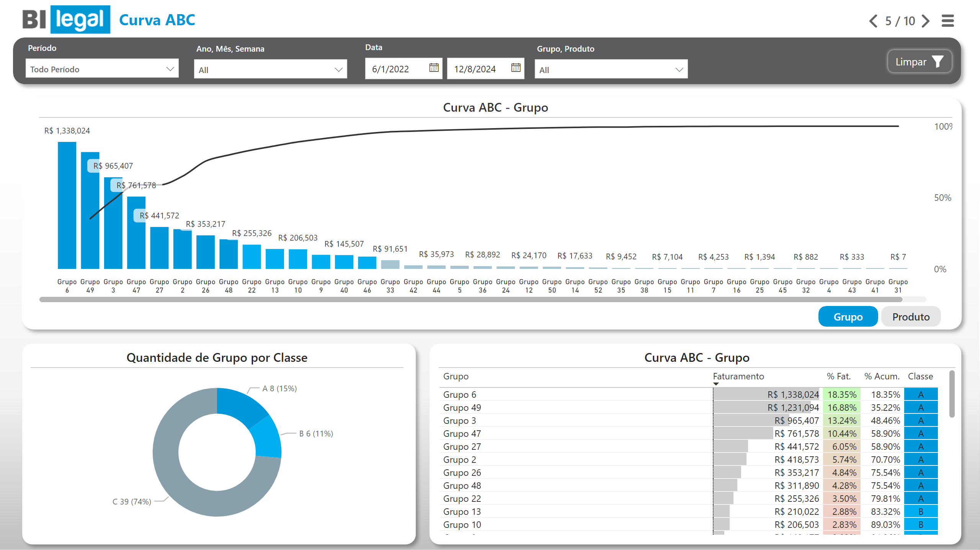The image size is (980, 550).
Task: Click the Faturamento sort arrow indicator
Action: point(716,384)
